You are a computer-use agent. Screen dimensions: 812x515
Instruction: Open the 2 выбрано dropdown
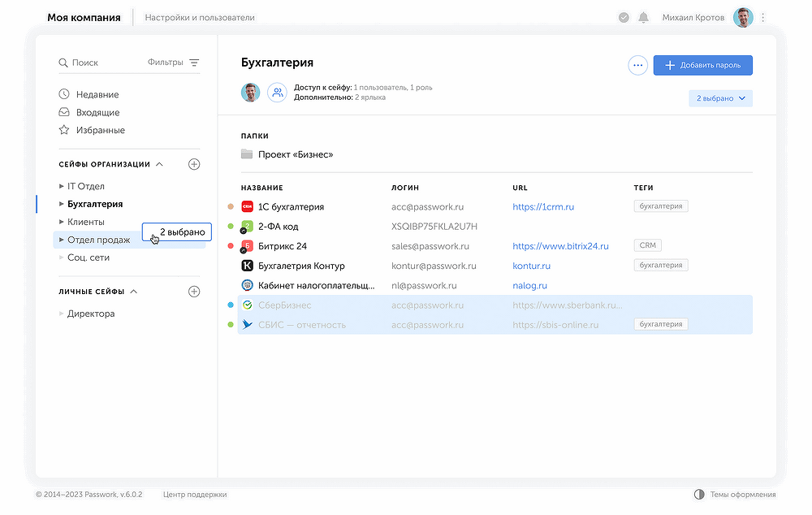(x=720, y=98)
